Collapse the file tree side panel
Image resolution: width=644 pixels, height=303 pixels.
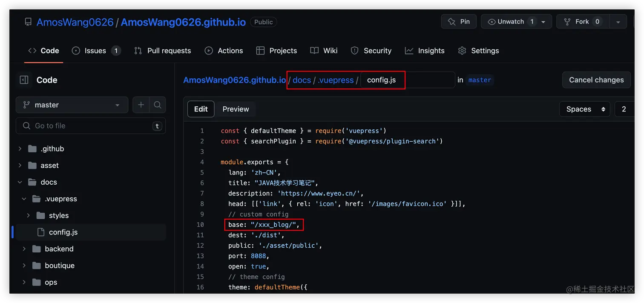point(24,80)
